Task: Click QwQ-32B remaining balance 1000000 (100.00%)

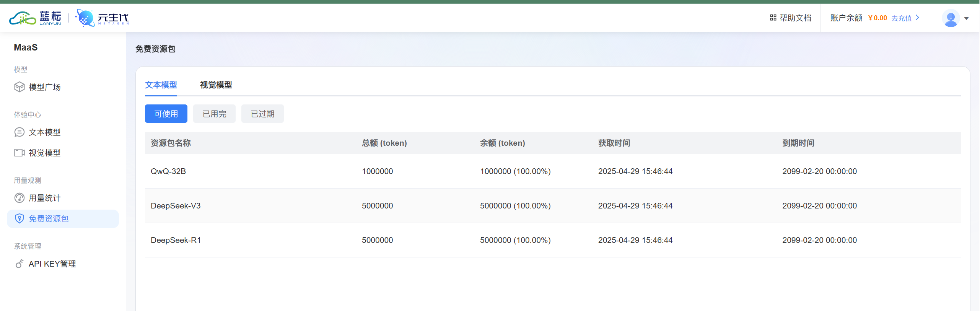Action: tap(515, 171)
